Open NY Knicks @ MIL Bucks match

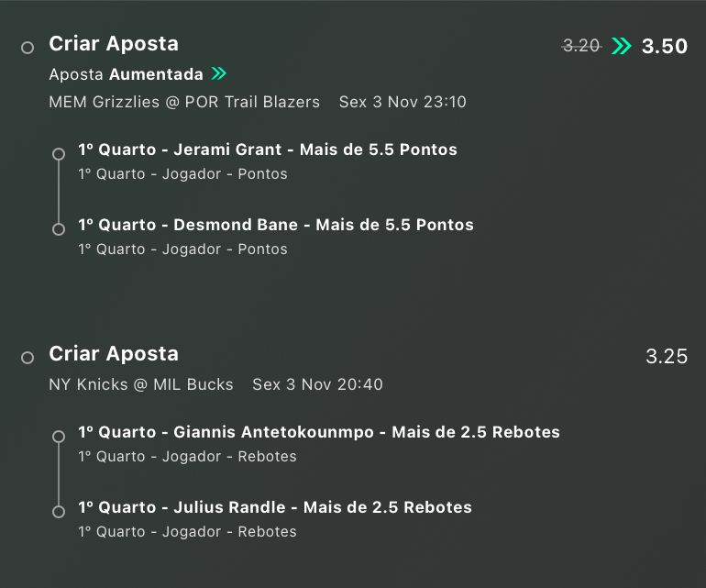pos(141,384)
